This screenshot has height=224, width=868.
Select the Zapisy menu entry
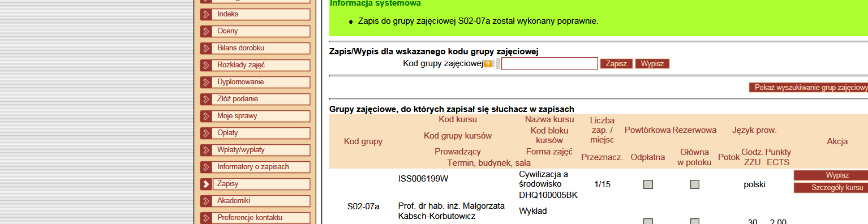pos(261,184)
